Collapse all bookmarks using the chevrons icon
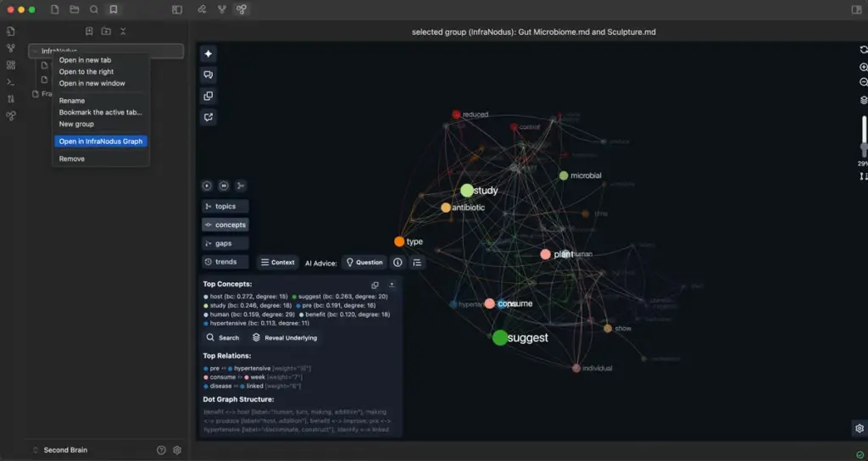The width and height of the screenshot is (868, 461). pos(123,31)
